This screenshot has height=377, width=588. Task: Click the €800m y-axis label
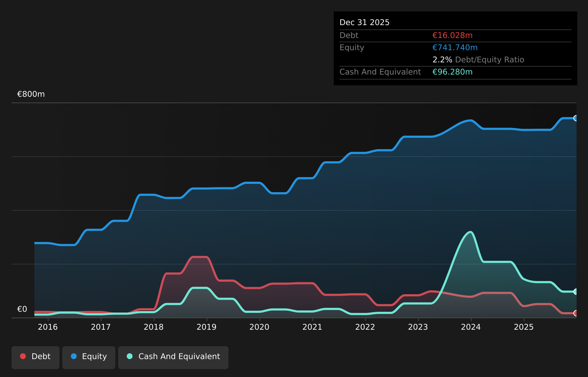click(31, 94)
